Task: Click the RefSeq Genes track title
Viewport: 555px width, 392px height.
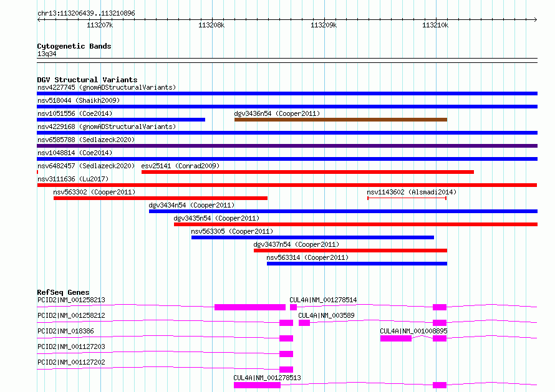Action: [63, 292]
